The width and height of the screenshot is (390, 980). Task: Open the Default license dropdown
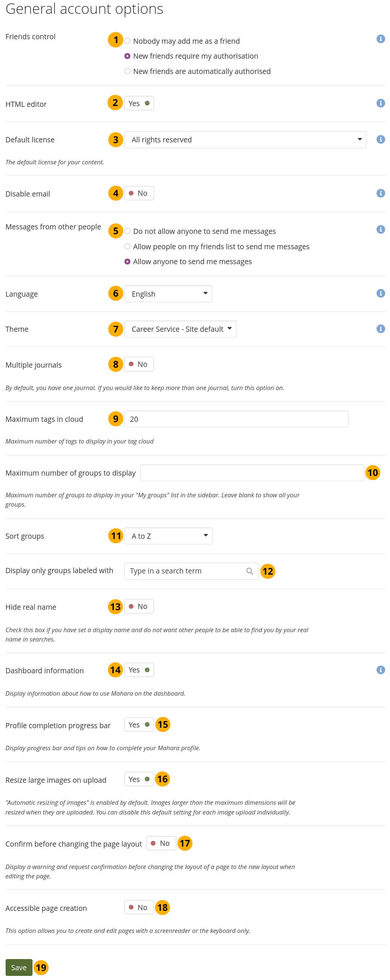pos(245,140)
